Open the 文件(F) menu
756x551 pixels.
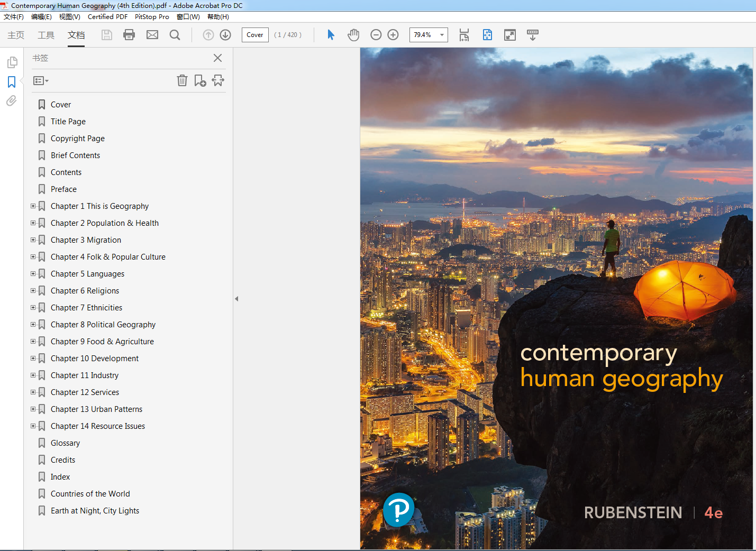pyautogui.click(x=14, y=17)
